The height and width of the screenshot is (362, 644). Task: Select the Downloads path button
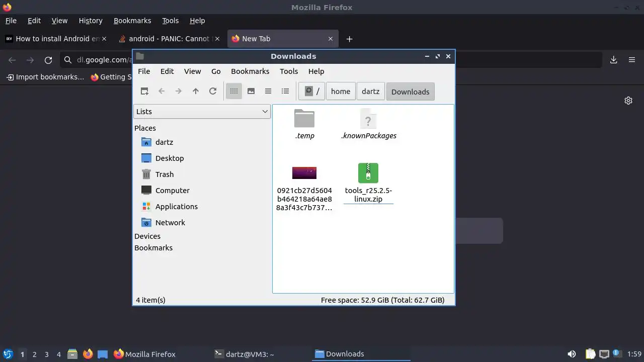tap(411, 92)
